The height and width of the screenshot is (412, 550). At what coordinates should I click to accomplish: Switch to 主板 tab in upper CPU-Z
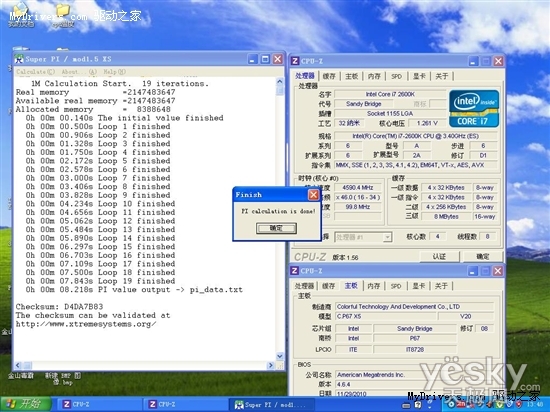pos(351,76)
